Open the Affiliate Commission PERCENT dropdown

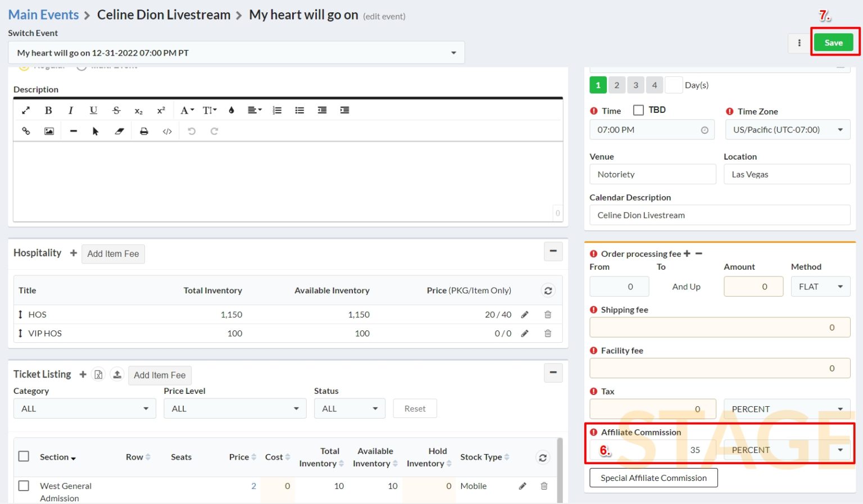(x=787, y=450)
